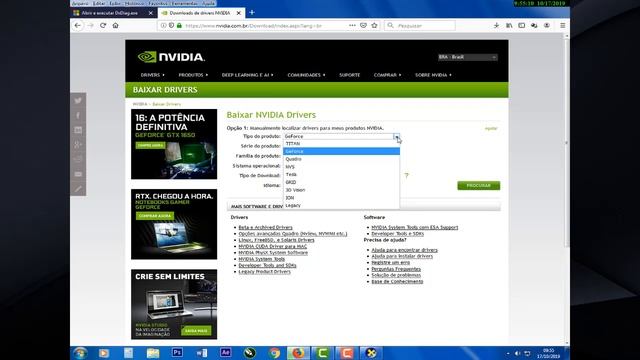
Task: Select Tesla in the product type list
Action: tap(341, 175)
